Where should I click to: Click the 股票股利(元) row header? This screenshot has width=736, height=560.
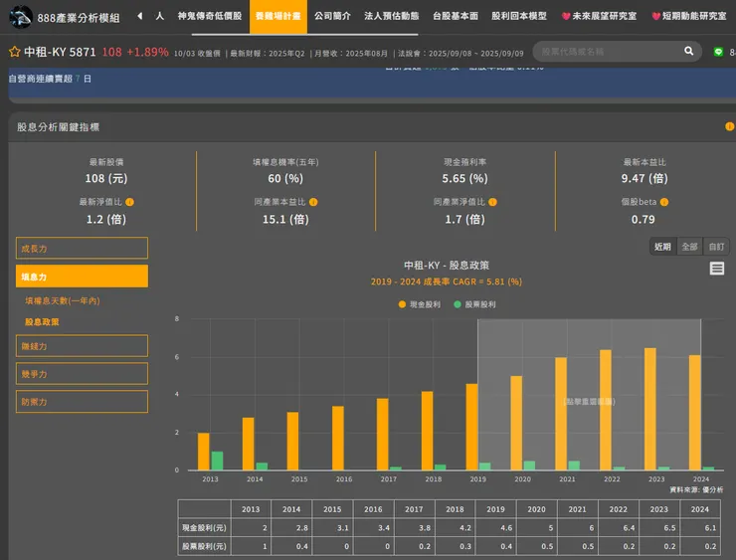(x=204, y=546)
